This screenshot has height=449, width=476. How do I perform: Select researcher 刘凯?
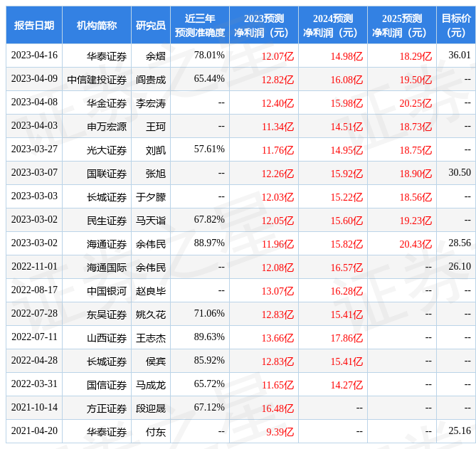(x=156, y=150)
